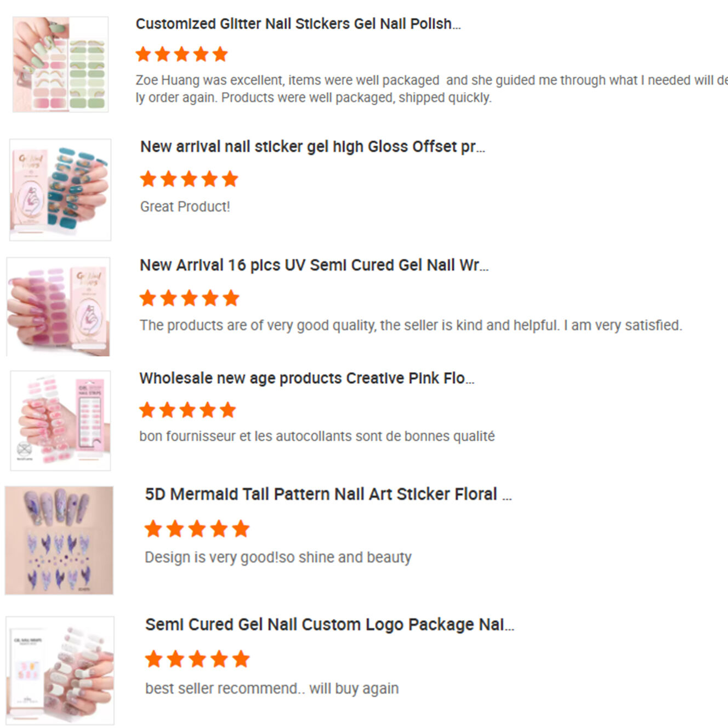Viewport: 728px width, 728px height.
Task: Click the stars under Semi Cured Gel Nail Custom Logo
Action: tap(197, 659)
